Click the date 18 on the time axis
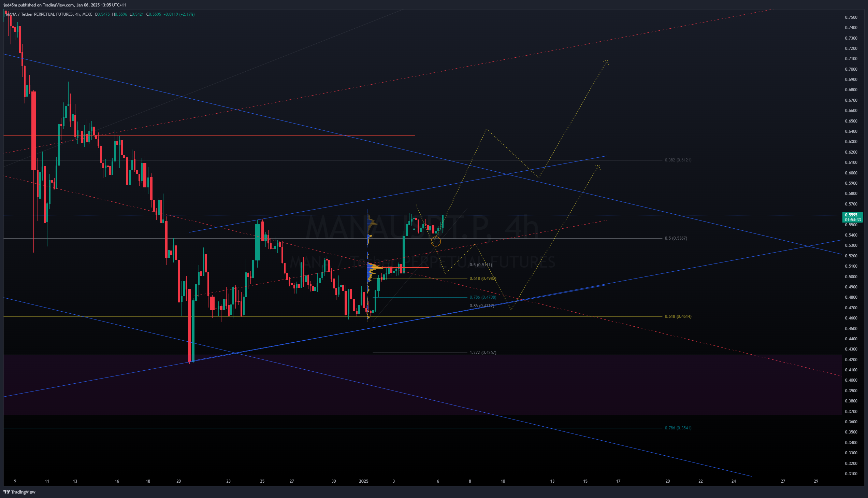Screen dimensions: 868x498 point(148,481)
